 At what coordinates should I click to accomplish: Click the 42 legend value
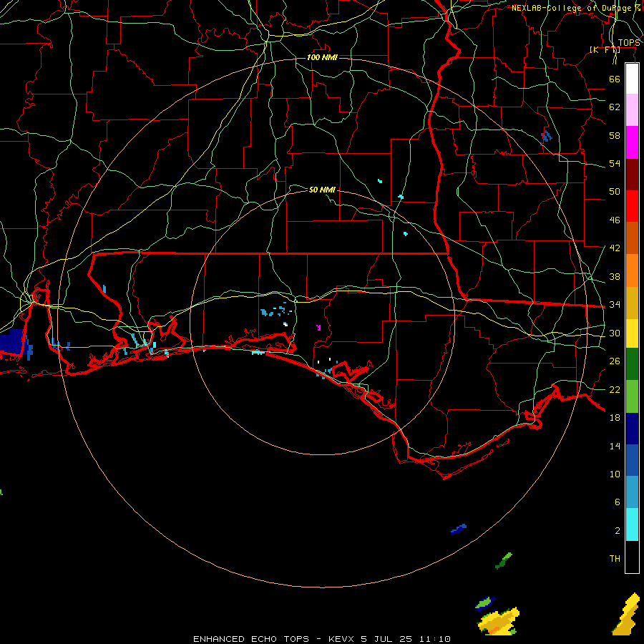(x=615, y=248)
